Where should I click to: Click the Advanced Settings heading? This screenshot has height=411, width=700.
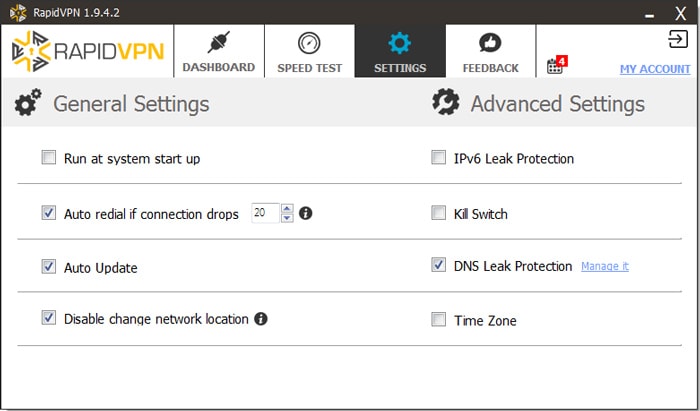(558, 104)
